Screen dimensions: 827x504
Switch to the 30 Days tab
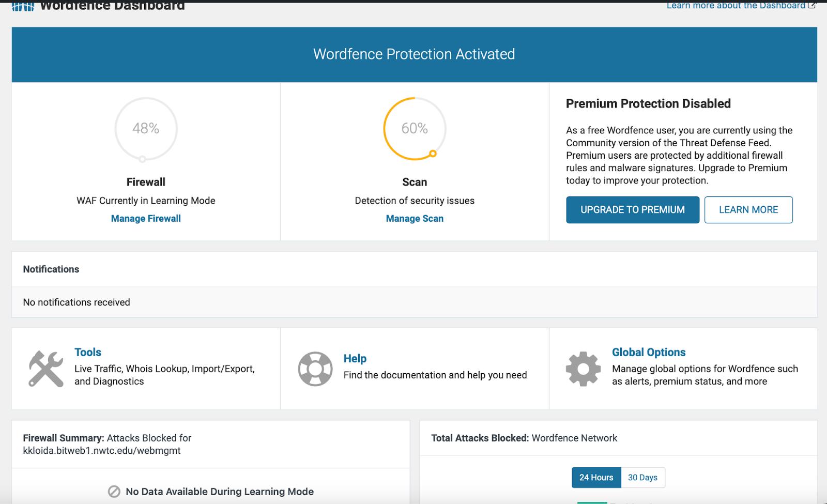pos(643,478)
